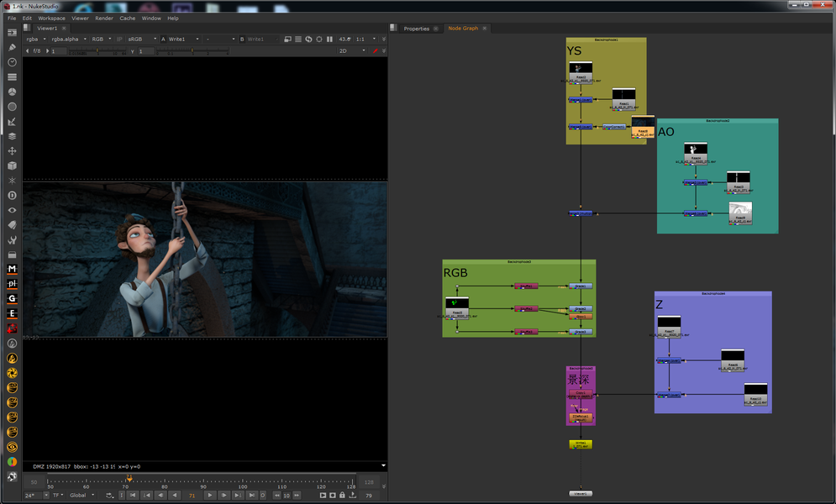Open the 1:1 zoom ratio dropdown
This screenshot has width=836, height=504.
coord(365,39)
